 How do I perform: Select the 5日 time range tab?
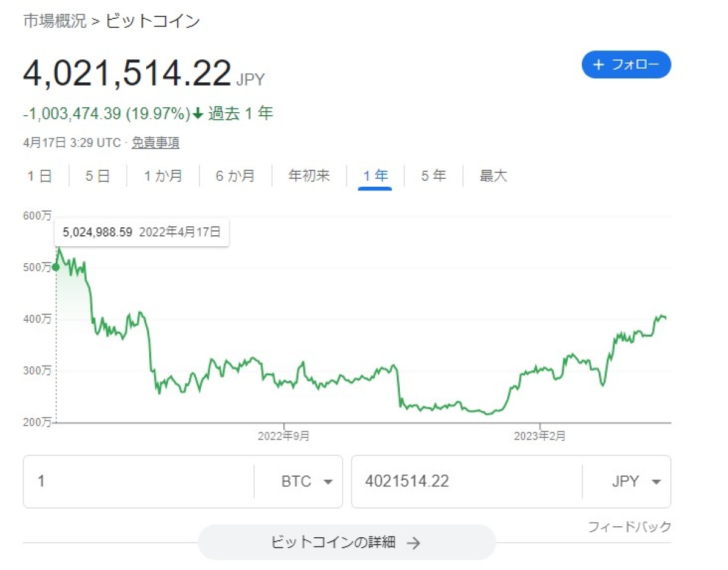click(98, 176)
